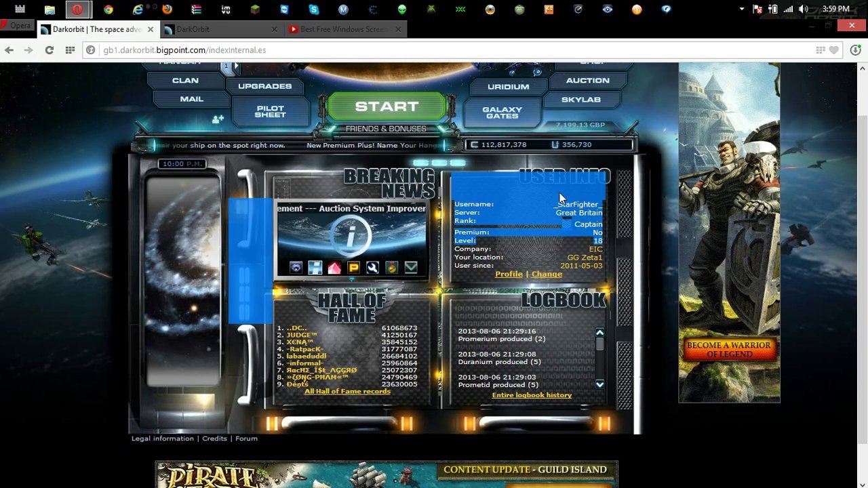Click the Profile link in User Info
This screenshot has height=488, width=868.
point(509,274)
